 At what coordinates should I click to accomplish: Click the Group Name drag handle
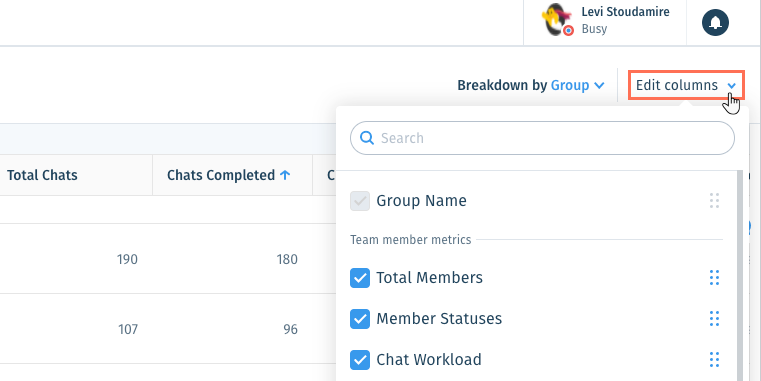714,200
